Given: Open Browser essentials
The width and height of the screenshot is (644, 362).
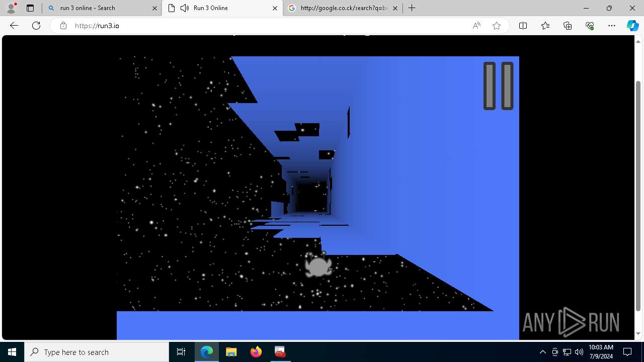Looking at the screenshot, I should pos(590,26).
